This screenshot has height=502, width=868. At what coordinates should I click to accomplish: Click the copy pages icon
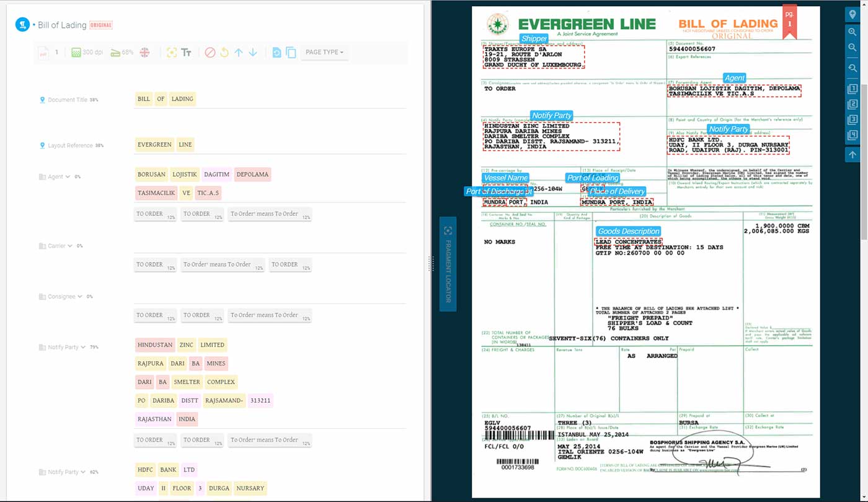click(x=291, y=53)
